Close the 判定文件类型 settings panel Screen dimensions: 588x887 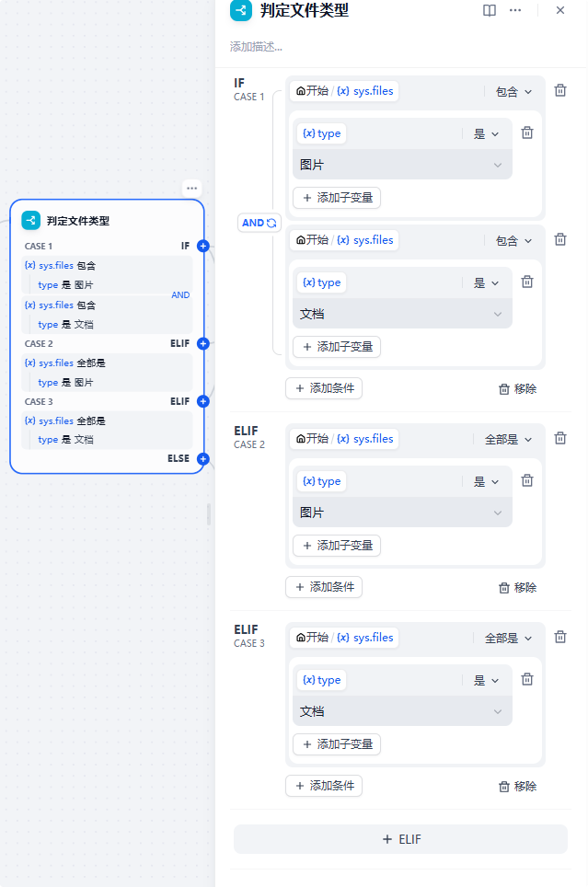click(x=560, y=10)
